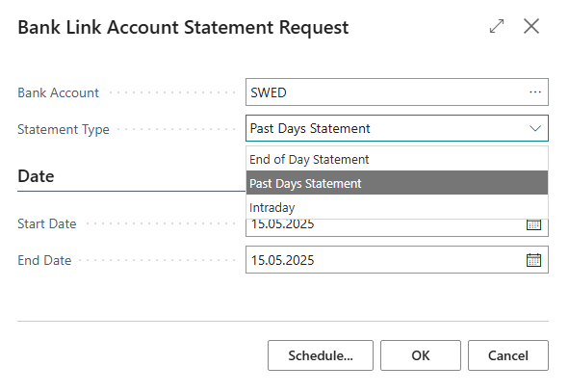Click the Statement Type combo box

click(x=397, y=128)
